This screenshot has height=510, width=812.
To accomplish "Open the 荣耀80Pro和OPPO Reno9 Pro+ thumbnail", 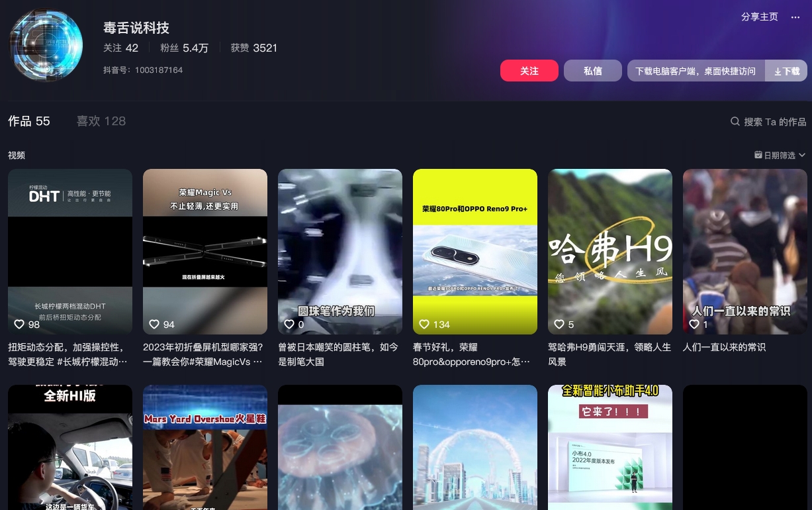I will 475,252.
